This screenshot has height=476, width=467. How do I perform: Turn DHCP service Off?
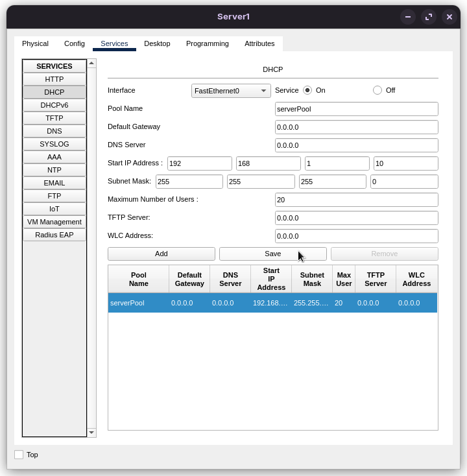(x=377, y=90)
